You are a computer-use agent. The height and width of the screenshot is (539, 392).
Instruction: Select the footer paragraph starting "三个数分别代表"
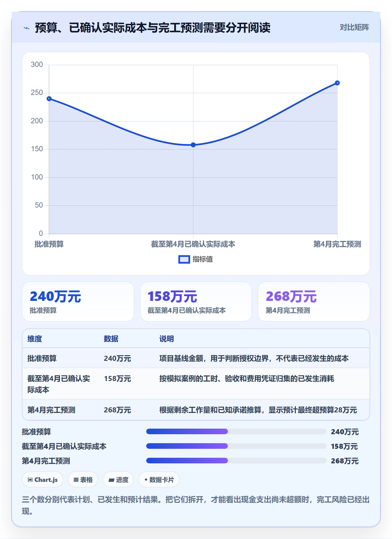click(x=196, y=505)
